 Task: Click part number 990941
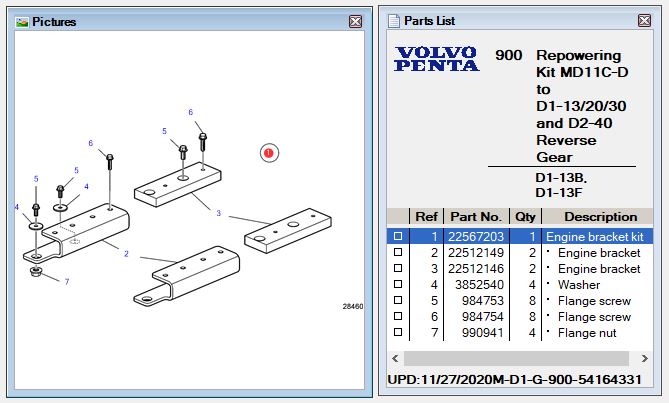pos(483,333)
